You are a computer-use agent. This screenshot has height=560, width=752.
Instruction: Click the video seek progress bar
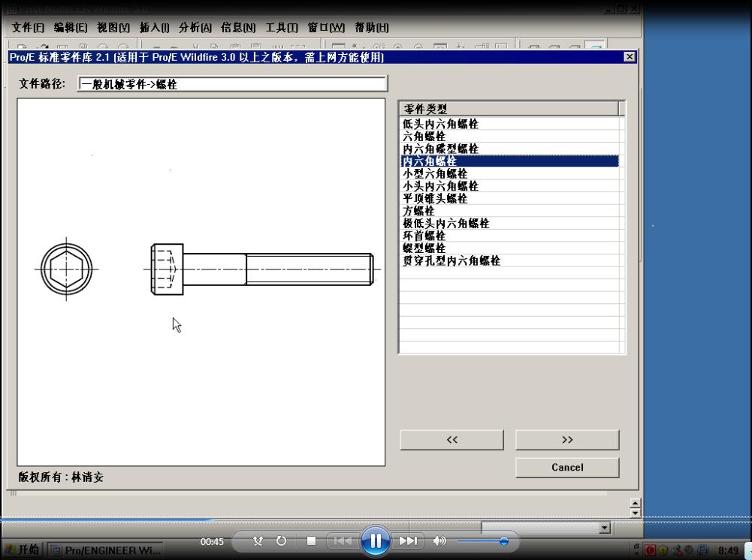376,519
